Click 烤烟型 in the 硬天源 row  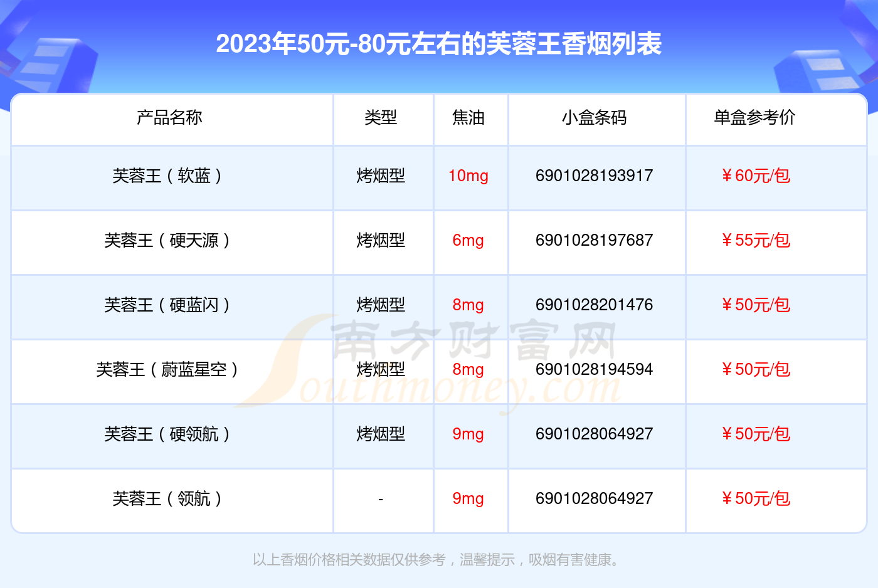pos(381,240)
